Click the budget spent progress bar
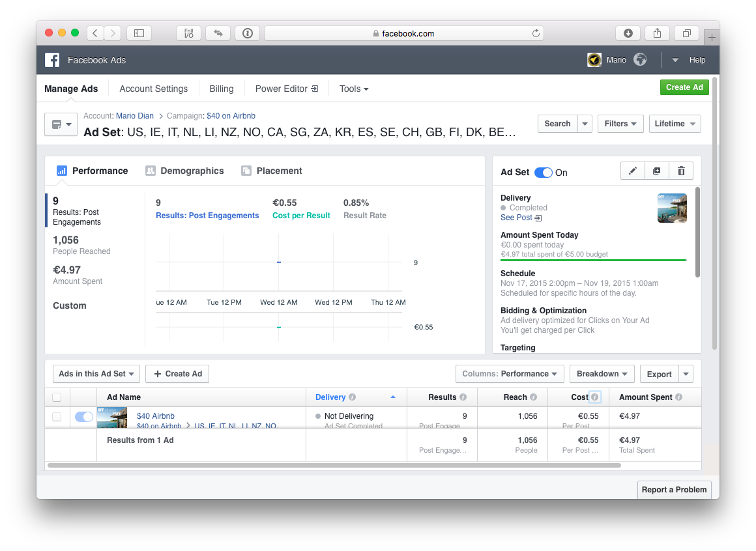 594,260
